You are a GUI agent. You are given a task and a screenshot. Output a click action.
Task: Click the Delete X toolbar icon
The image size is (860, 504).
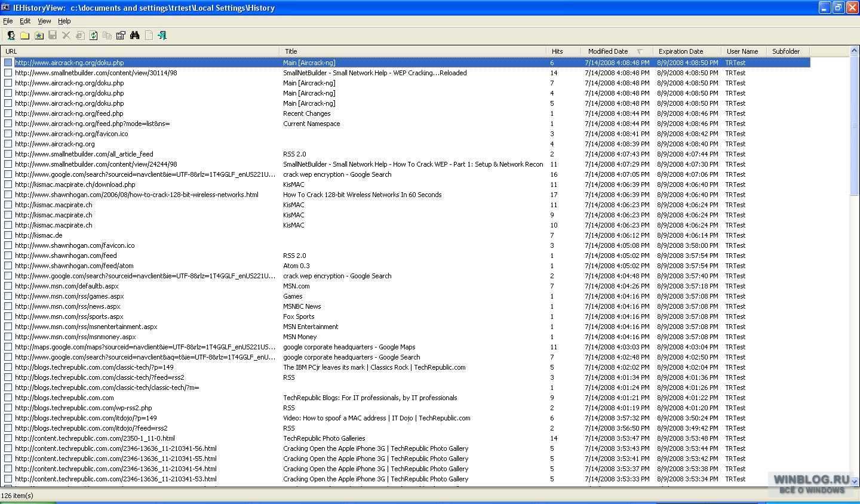pos(66,36)
